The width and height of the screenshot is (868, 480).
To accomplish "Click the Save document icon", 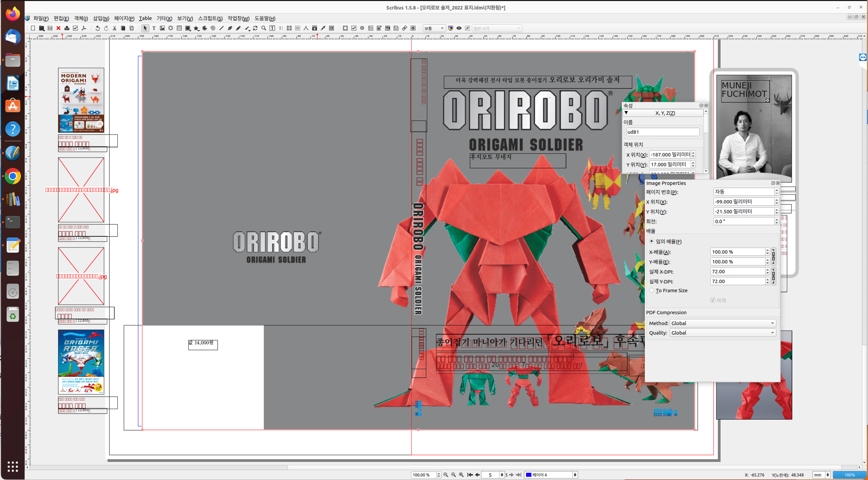I will 50,28.
